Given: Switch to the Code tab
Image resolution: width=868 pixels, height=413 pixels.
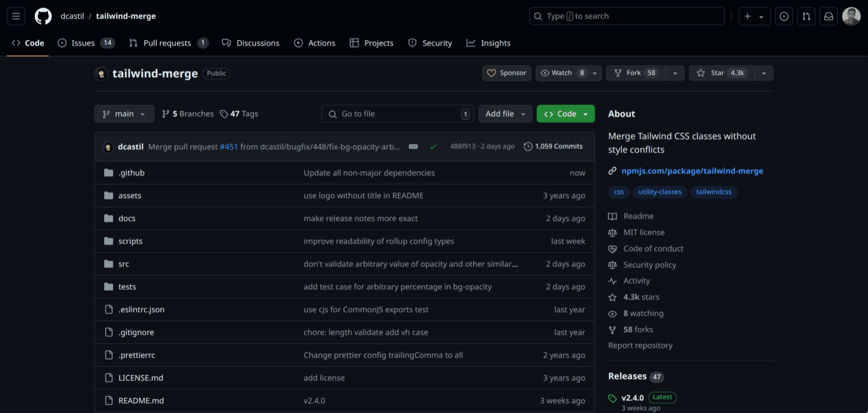Looking at the screenshot, I should click(x=28, y=43).
